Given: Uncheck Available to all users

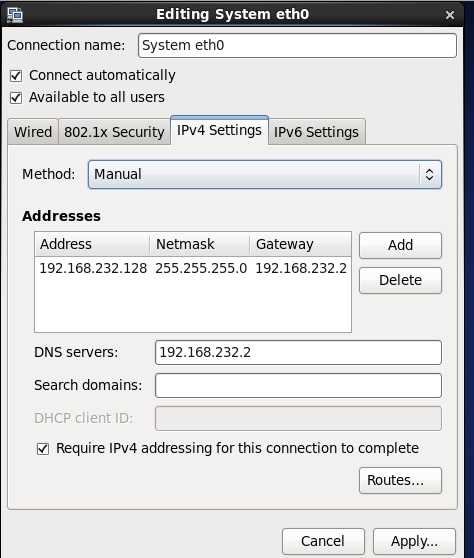Looking at the screenshot, I should pyautogui.click(x=16, y=98).
